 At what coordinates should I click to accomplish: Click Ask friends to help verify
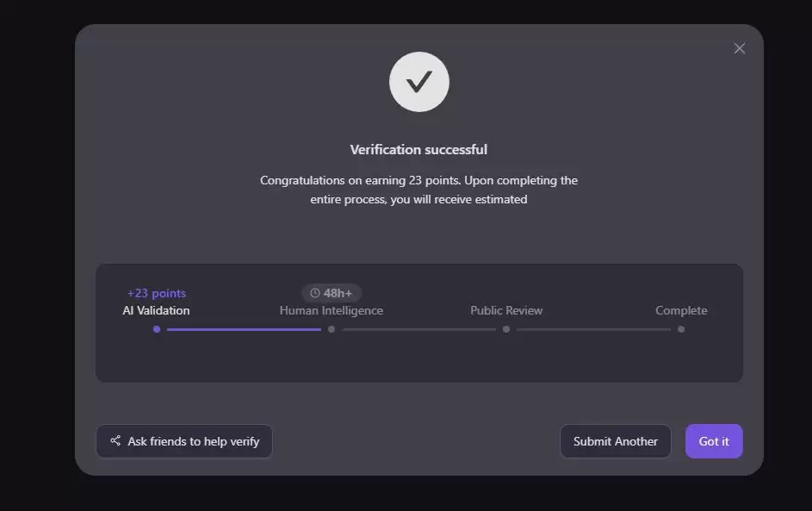[x=184, y=441]
